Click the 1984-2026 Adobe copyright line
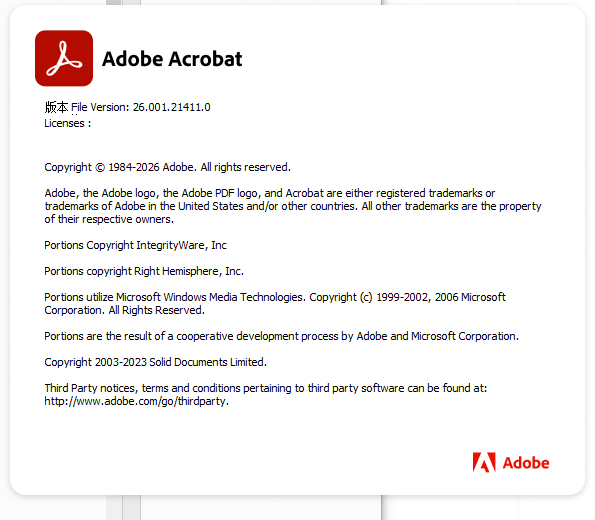This screenshot has width=595, height=520. (x=167, y=167)
